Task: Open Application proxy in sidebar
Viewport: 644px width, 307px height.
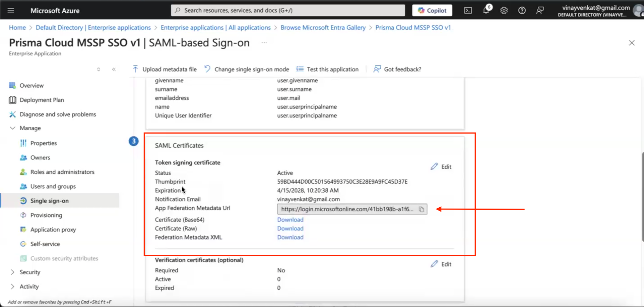Action: pos(53,230)
